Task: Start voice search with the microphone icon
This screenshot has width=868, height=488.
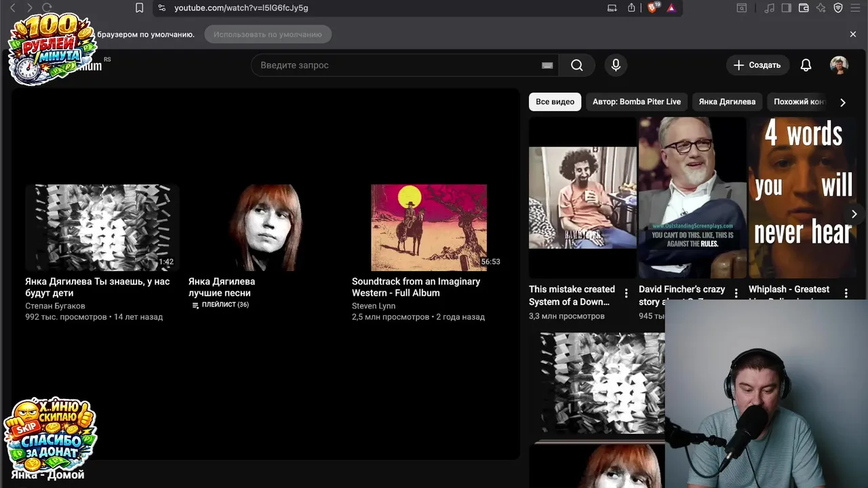Action: [x=616, y=65]
